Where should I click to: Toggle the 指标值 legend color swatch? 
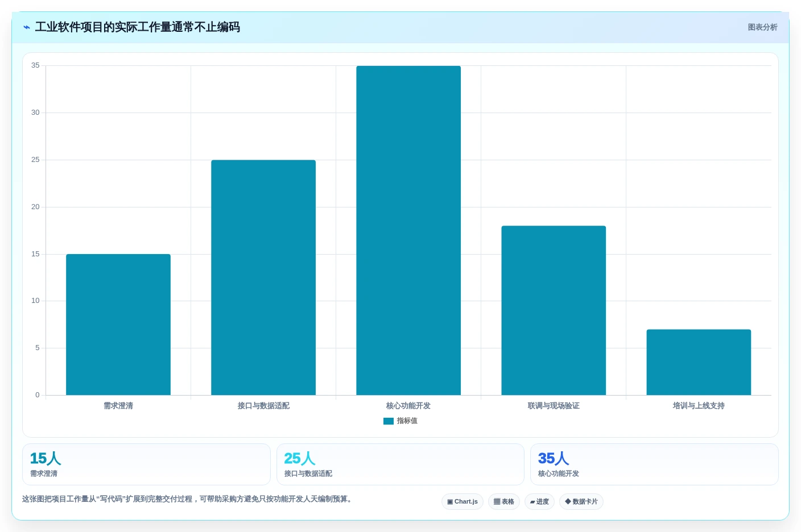pyautogui.click(x=389, y=421)
